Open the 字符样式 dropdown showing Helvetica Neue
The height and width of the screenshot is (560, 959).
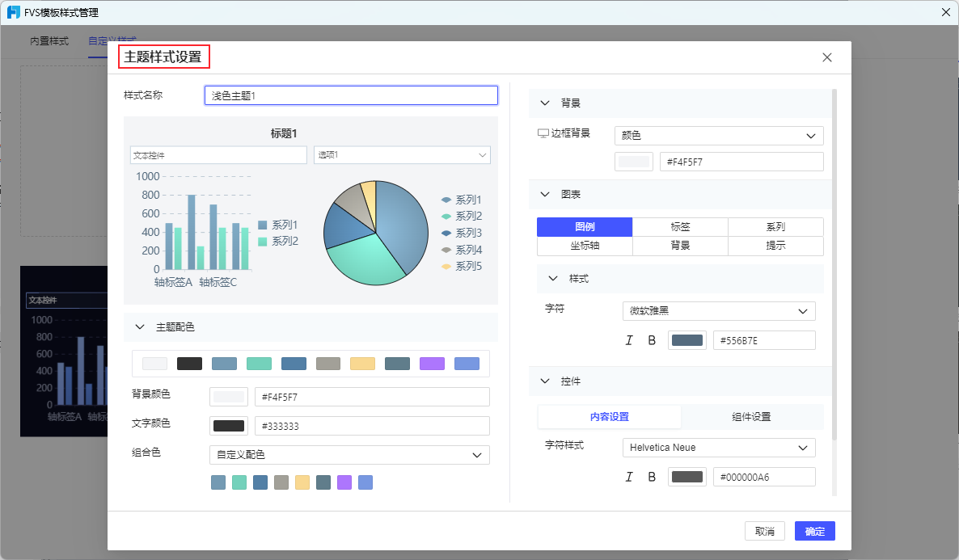point(718,447)
